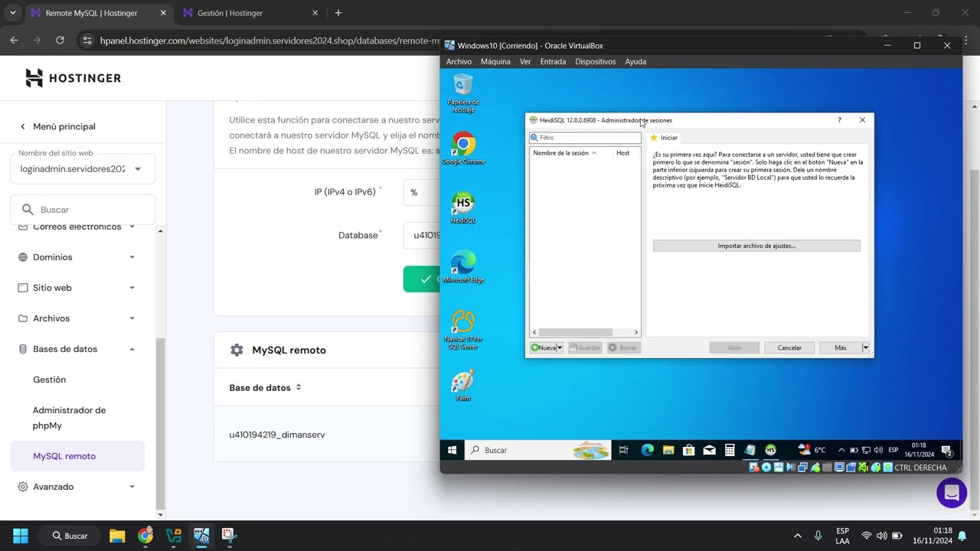Open weather widget showing 6°C in VM
Viewport: 980px width, 551px height.
click(812, 450)
